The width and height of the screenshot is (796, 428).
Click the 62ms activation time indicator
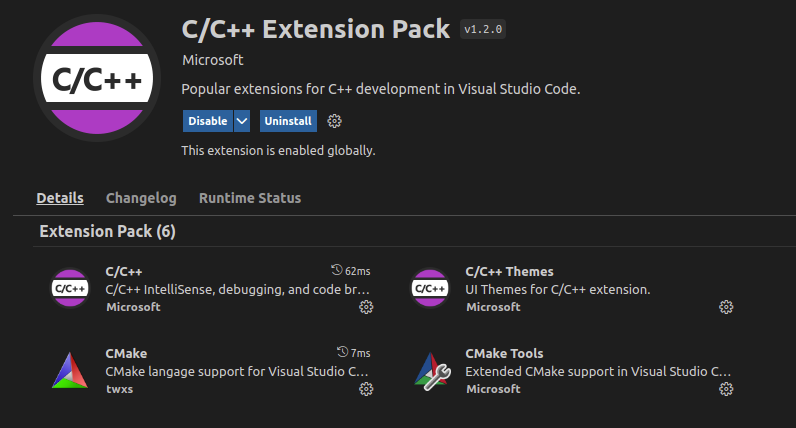[351, 271]
